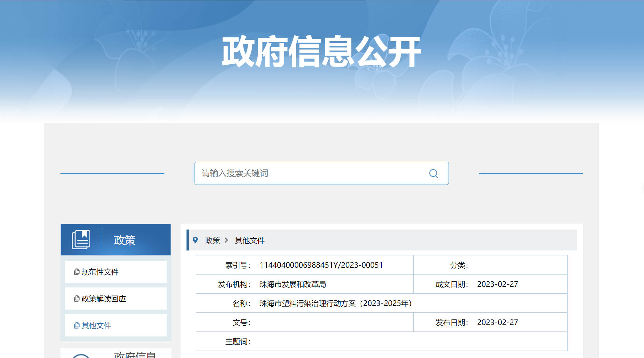
Task: Open the 规范性文件 sidebar item
Action: (100, 272)
